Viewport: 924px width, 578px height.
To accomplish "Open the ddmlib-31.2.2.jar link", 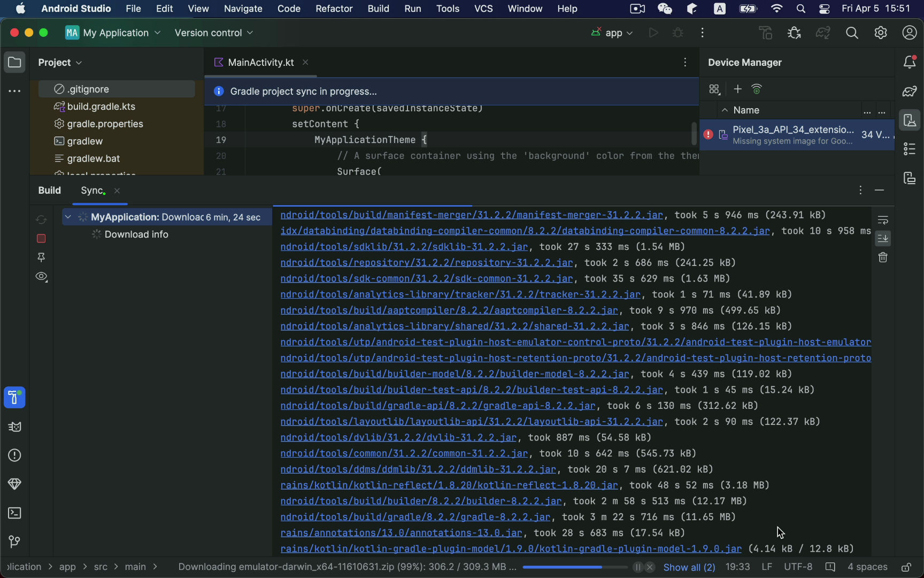I will pos(418,469).
